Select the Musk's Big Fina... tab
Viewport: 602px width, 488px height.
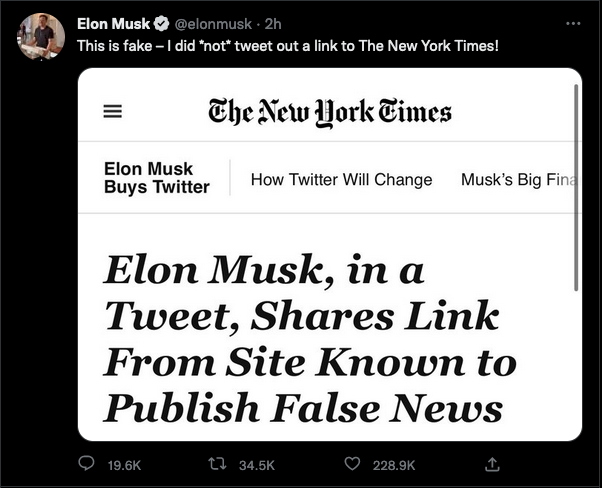[x=519, y=179]
